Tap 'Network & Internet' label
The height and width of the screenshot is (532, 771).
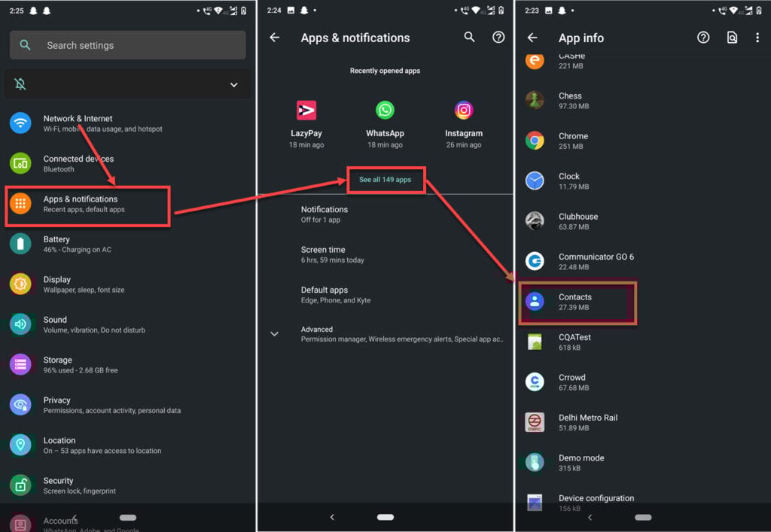click(x=78, y=118)
